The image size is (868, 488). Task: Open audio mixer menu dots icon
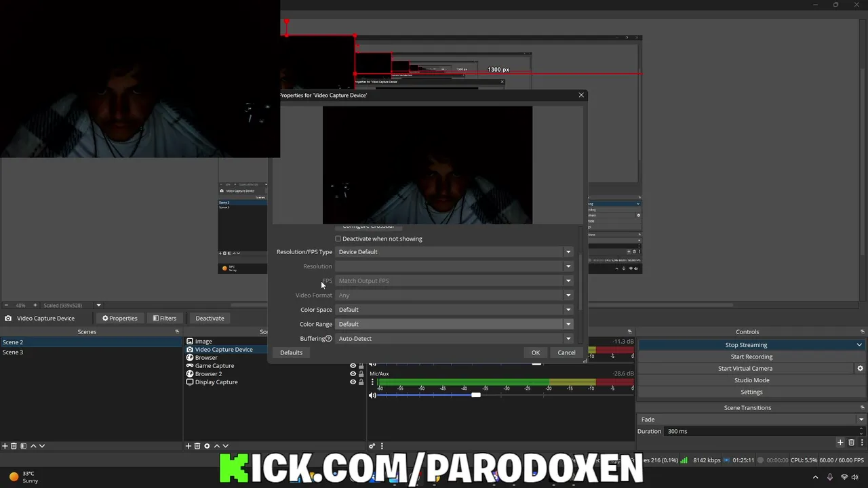pos(382,446)
